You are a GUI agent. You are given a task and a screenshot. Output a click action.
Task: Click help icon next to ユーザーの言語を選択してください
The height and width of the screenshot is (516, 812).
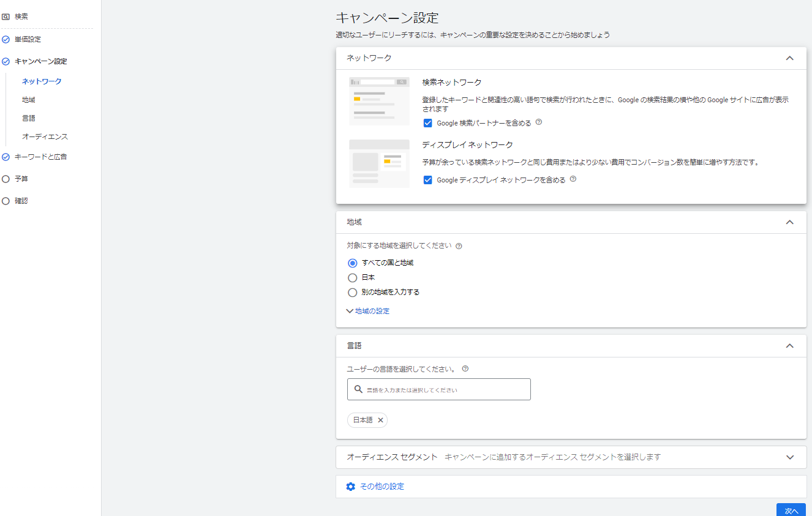pos(465,369)
